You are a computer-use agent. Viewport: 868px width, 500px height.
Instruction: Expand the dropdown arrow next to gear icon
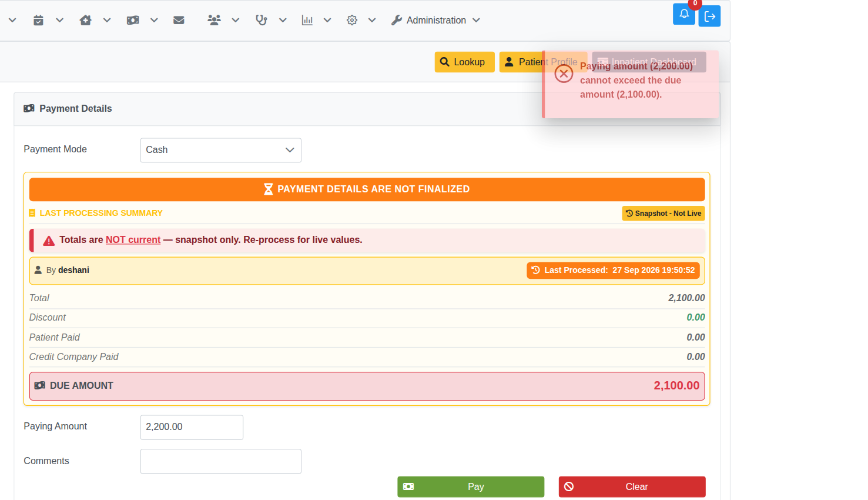point(372,20)
